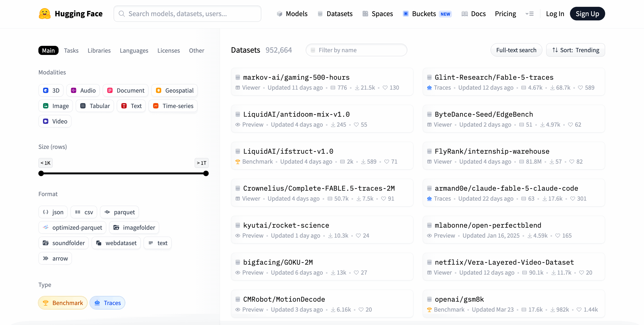Filter by soundfolder format
Image resolution: width=644 pixels, height=325 pixels.
pos(64,243)
